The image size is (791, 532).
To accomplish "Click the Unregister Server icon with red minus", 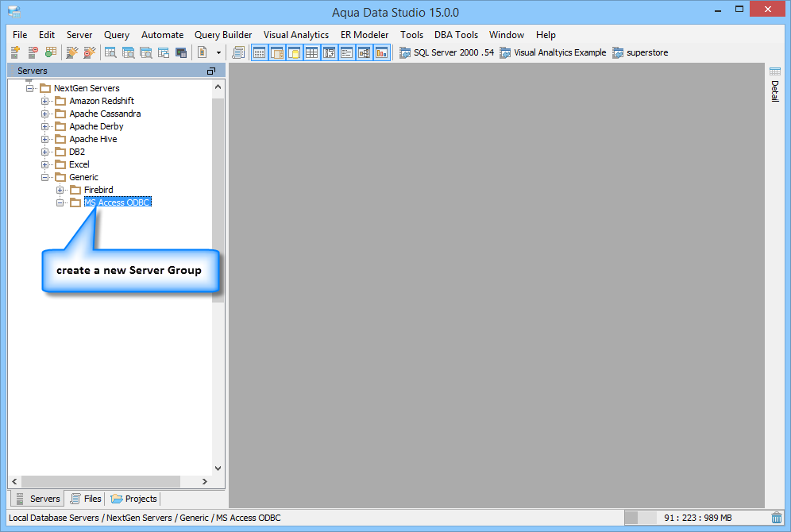I will [33, 52].
